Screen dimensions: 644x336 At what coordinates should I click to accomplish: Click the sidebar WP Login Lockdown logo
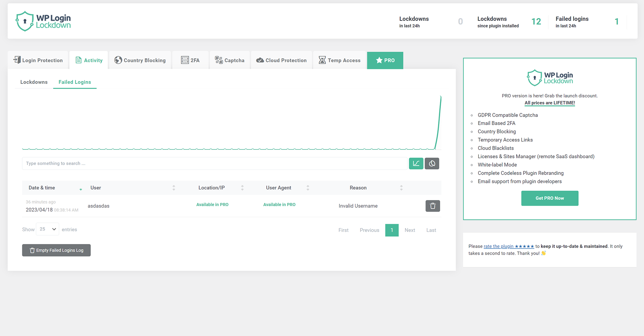[550, 78]
